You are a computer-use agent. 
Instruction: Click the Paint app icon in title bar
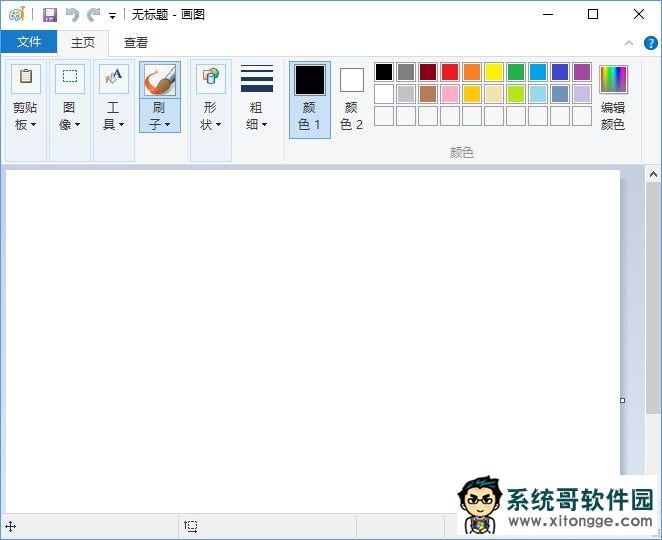[x=16, y=15]
